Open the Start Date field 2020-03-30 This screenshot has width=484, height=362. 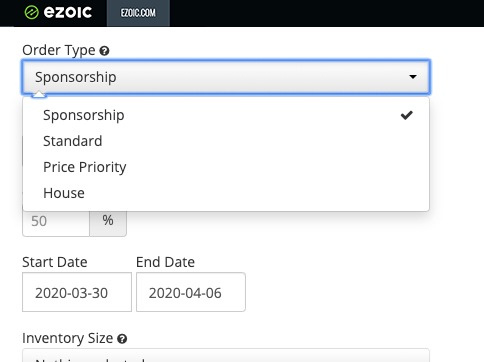(x=77, y=292)
